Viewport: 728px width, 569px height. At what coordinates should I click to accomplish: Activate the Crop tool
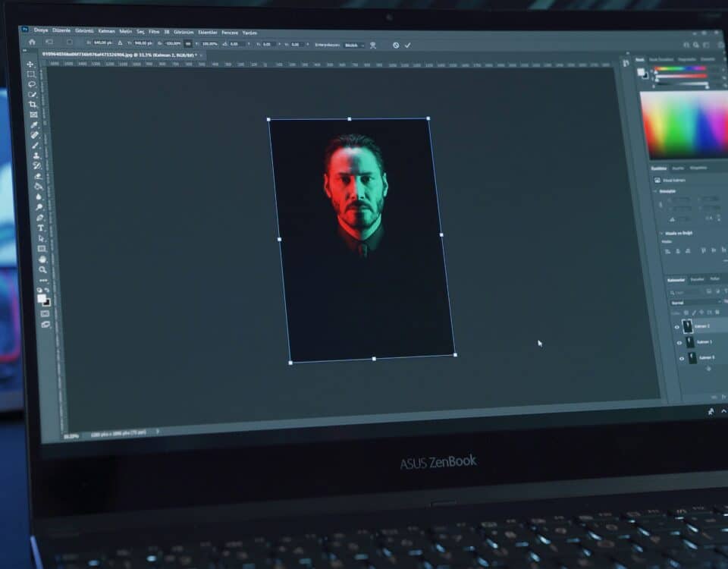pyautogui.click(x=33, y=105)
